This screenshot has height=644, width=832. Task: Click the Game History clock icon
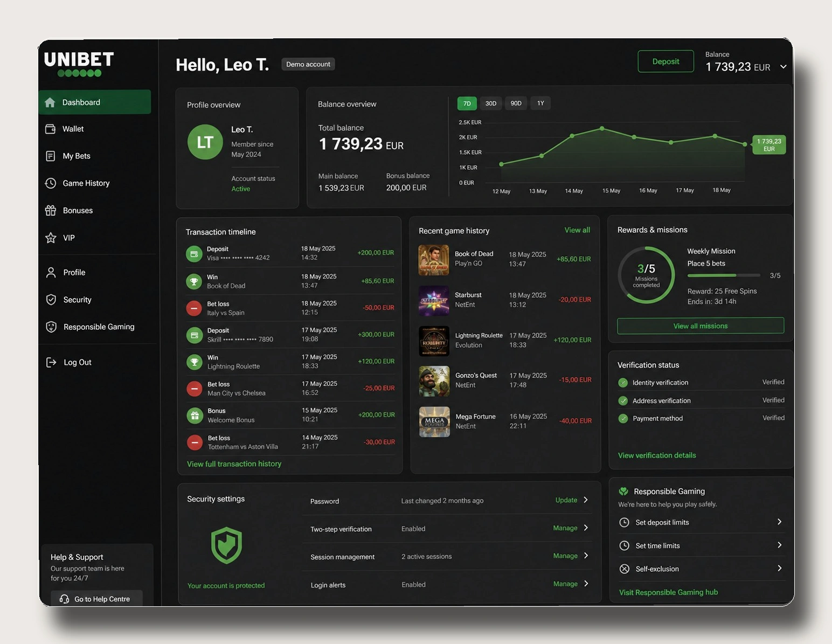[x=51, y=183]
